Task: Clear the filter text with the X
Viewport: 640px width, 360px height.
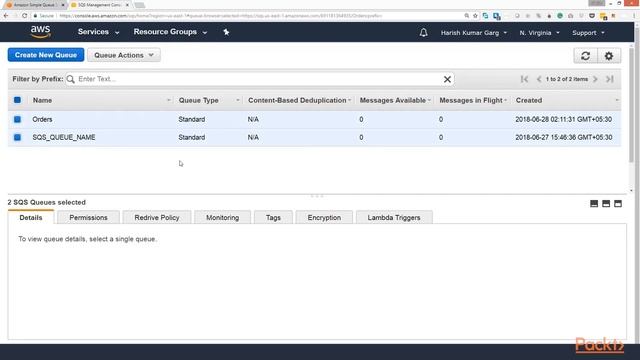Action: [447, 79]
